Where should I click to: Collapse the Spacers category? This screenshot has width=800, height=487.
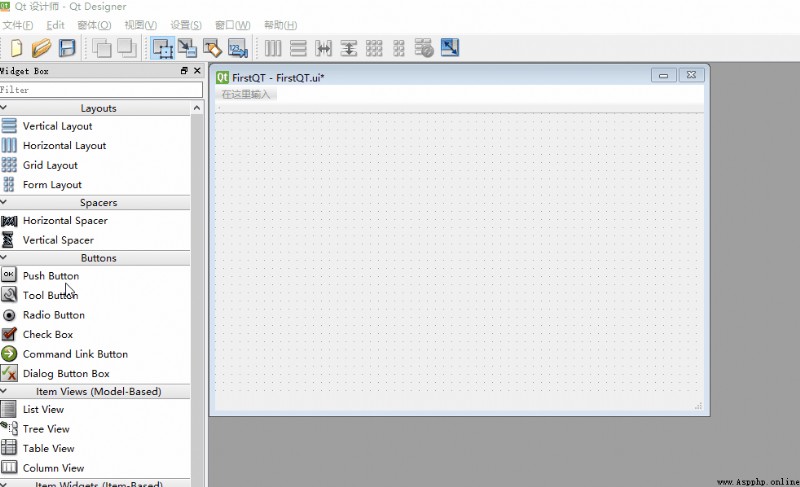4,202
